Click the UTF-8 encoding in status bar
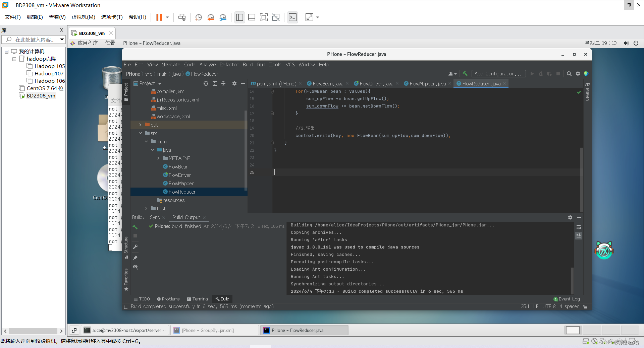Image resolution: width=644 pixels, height=348 pixels. (549, 306)
